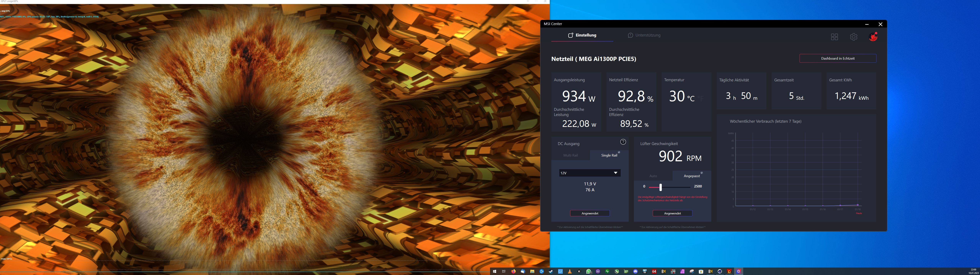Click the MSI dragon user avatar
Viewport: 980px width, 275px height.
pyautogui.click(x=873, y=37)
